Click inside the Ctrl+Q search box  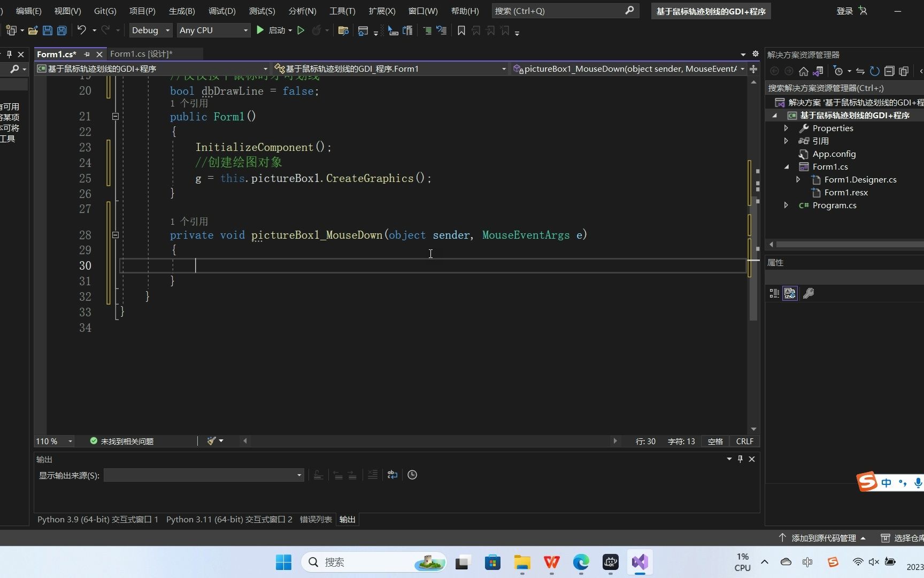[556, 11]
